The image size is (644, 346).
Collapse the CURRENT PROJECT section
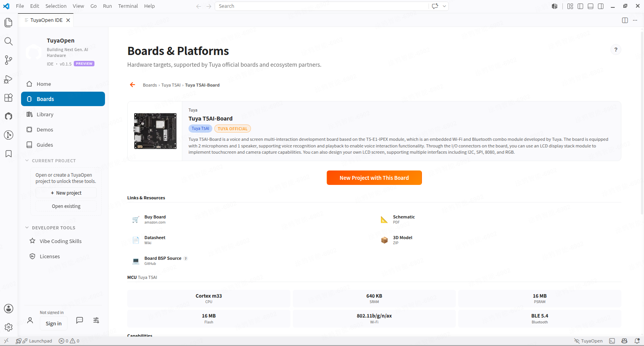(x=51, y=161)
